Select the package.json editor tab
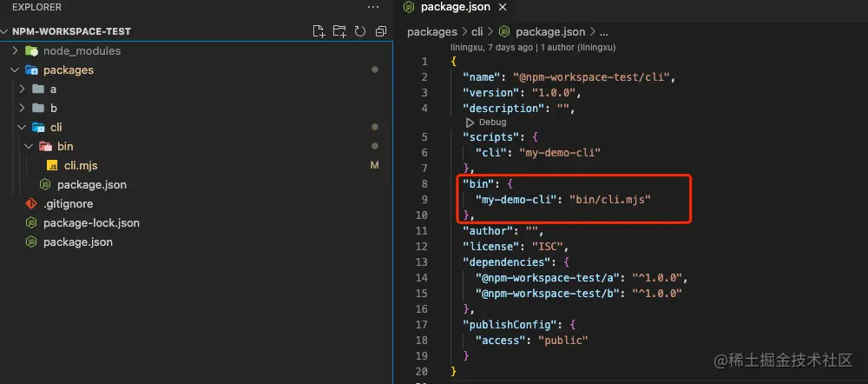Image resolution: width=868 pixels, height=384 pixels. pyautogui.click(x=455, y=7)
